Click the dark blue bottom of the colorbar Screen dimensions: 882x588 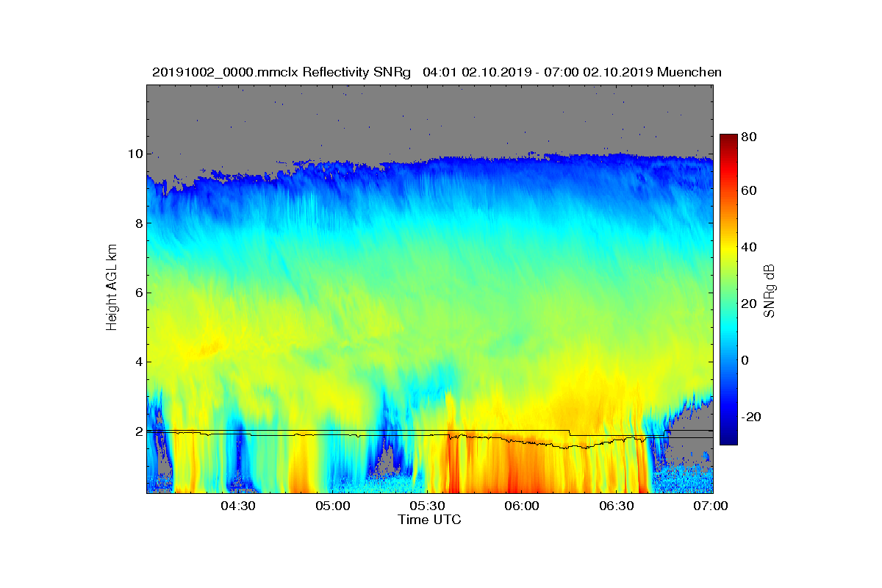click(x=728, y=440)
